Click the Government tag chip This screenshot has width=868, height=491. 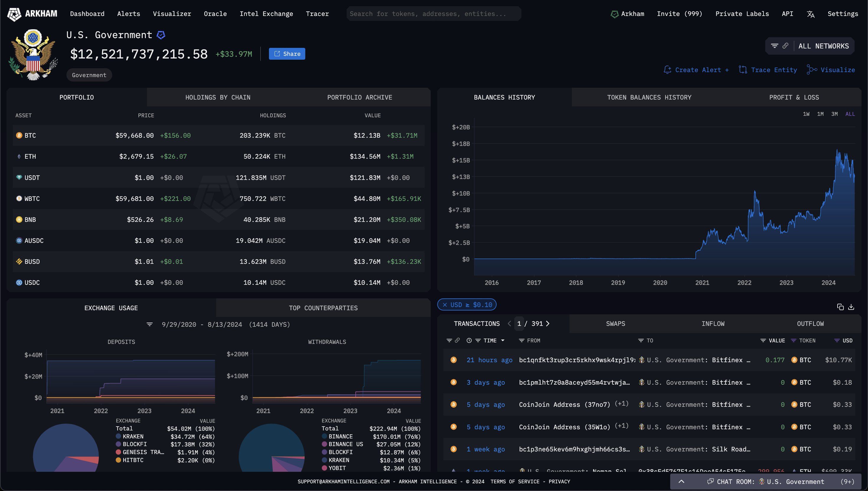[x=89, y=75]
